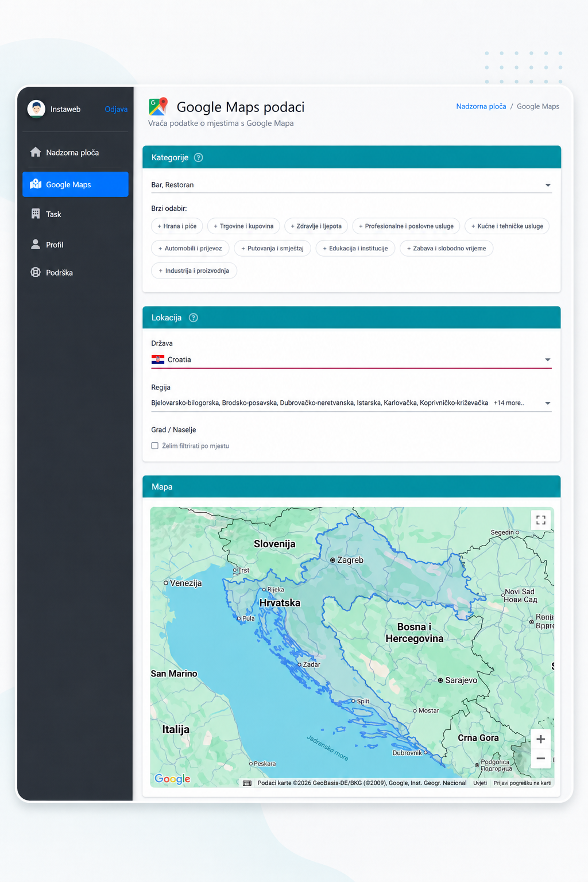The width and height of the screenshot is (588, 882).
Task: Open the Podrška menu item
Action: pyautogui.click(x=75, y=273)
